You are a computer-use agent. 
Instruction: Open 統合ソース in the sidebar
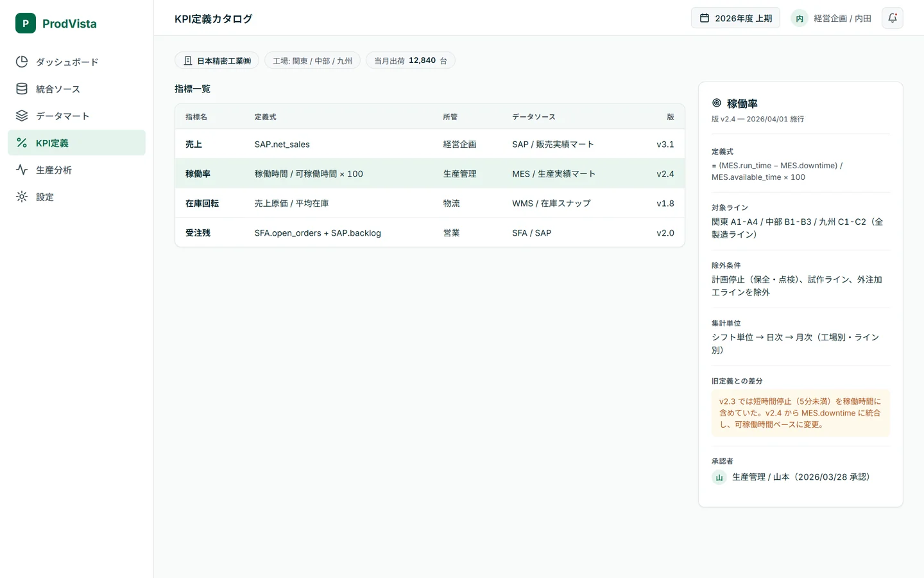tap(76, 89)
